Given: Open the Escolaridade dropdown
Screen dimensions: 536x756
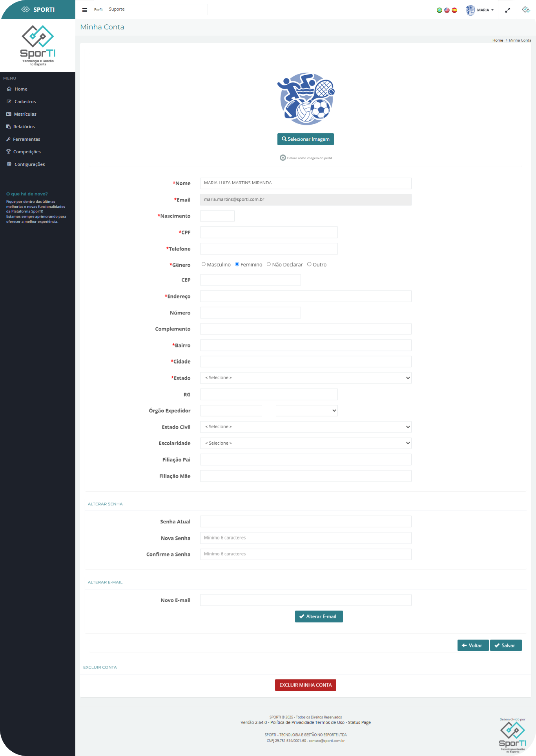Looking at the screenshot, I should click(x=305, y=443).
